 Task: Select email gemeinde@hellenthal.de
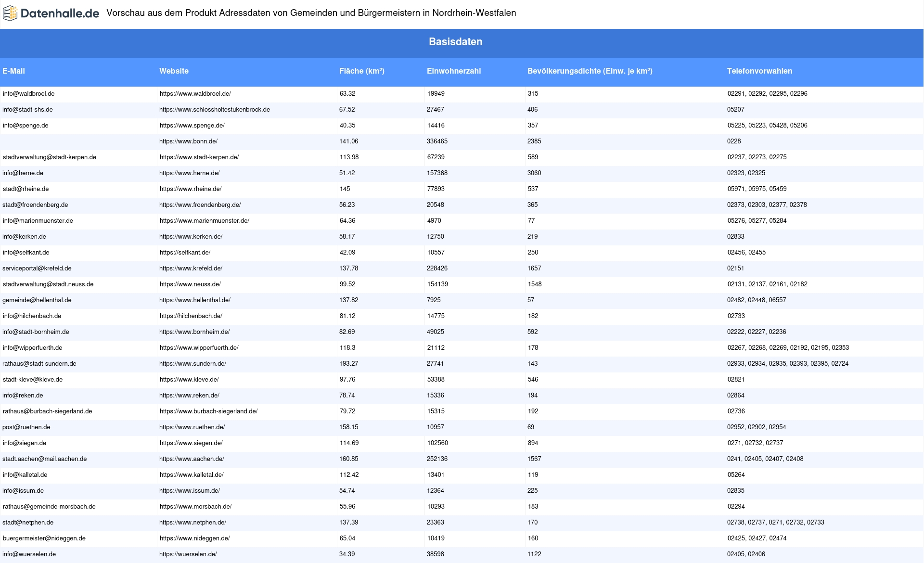pos(37,300)
